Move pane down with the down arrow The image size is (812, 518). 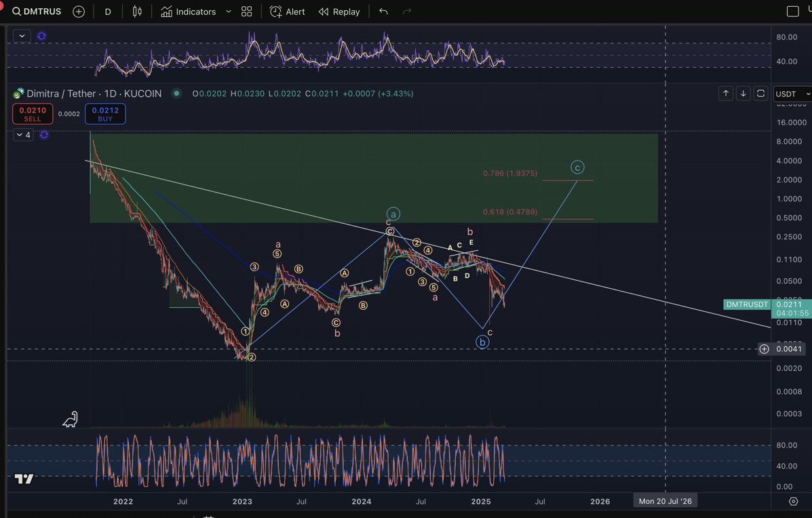[743, 93]
